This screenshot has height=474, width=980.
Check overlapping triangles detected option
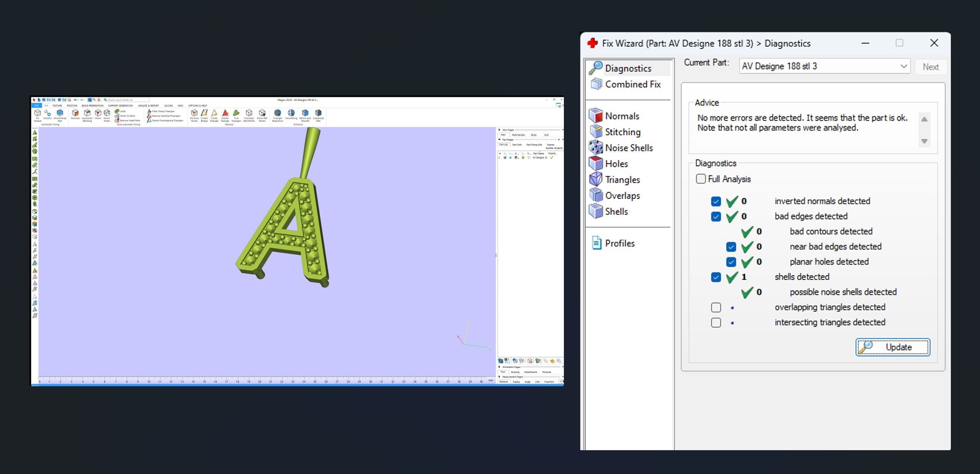[716, 307]
